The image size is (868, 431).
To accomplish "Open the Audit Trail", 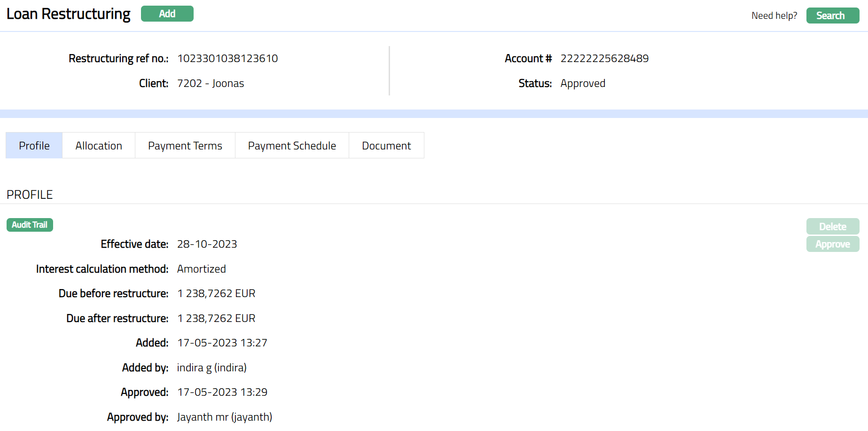I will pyautogui.click(x=30, y=225).
